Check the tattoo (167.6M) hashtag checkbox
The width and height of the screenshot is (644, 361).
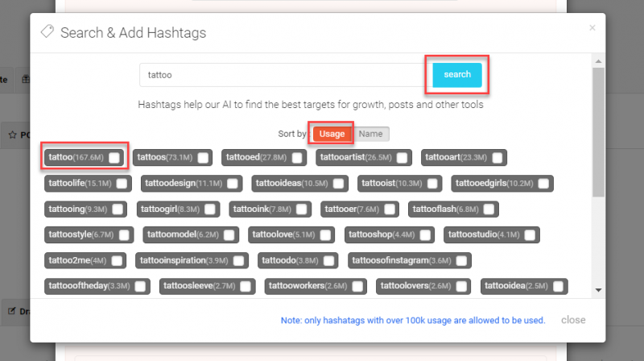[115, 157]
